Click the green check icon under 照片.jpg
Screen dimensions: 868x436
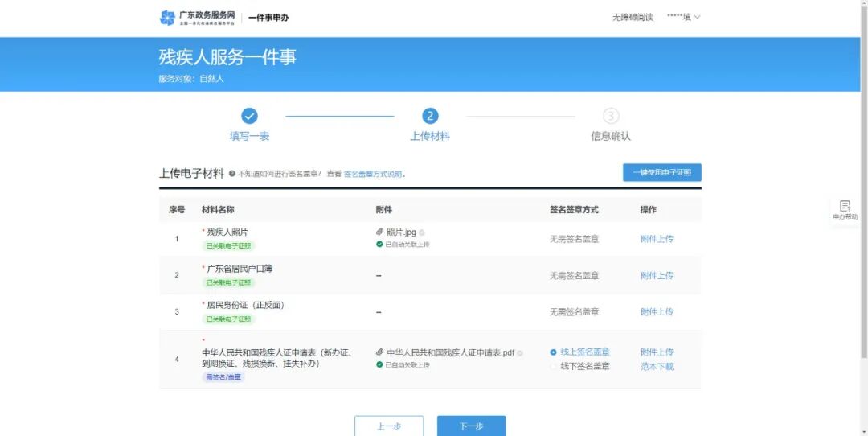tap(379, 245)
